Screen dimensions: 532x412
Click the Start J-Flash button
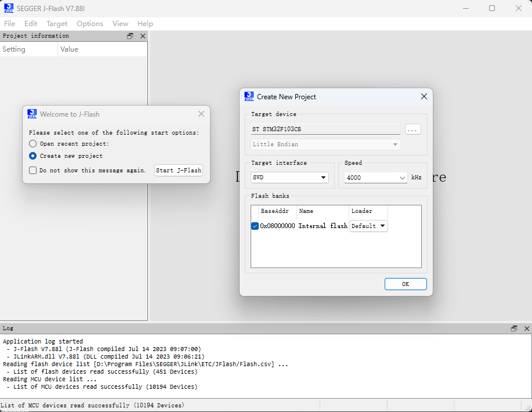[179, 171]
